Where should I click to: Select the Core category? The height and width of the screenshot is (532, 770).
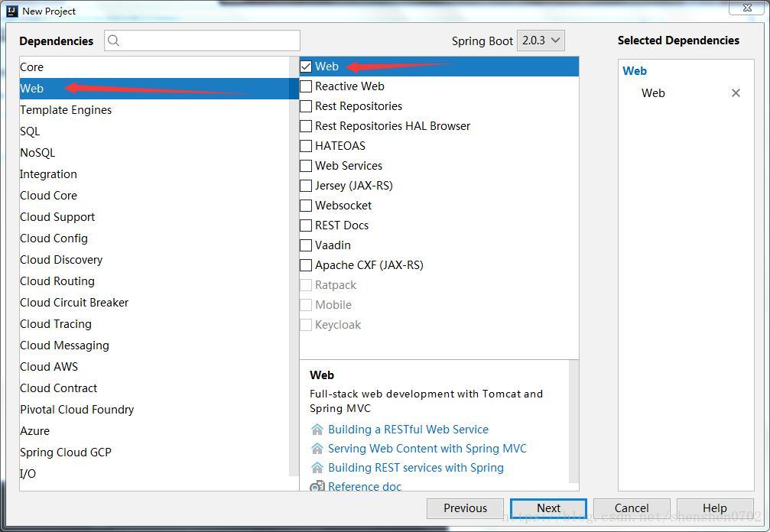[x=154, y=67]
